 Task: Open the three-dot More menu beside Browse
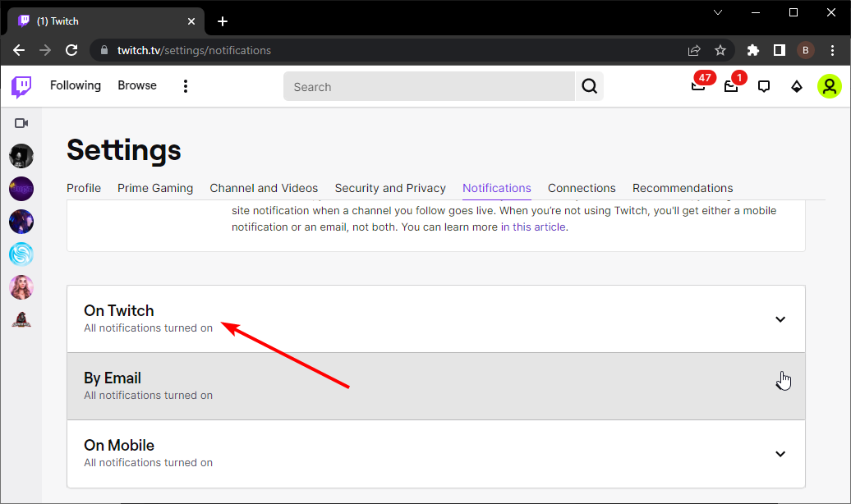point(186,86)
